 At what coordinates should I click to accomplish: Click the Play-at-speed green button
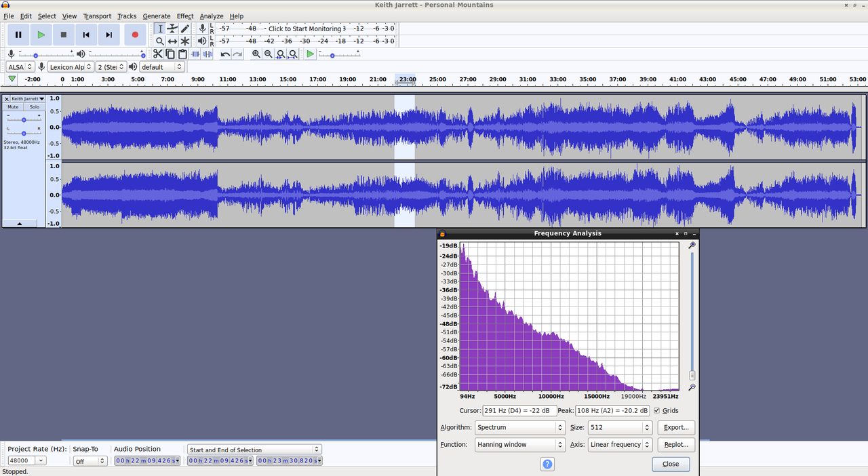[x=311, y=54]
